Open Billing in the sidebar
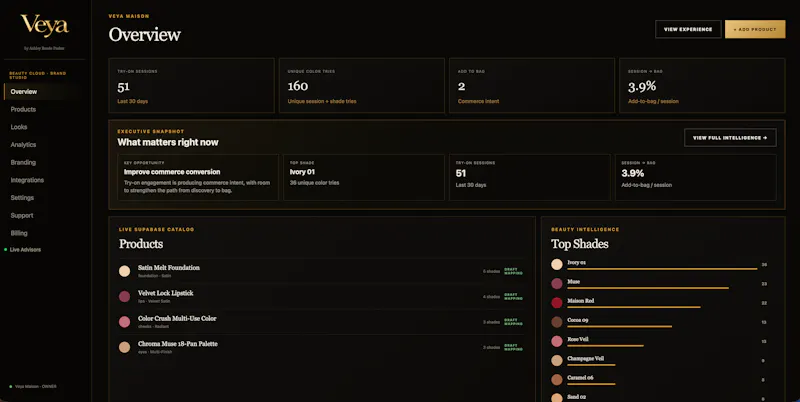Viewport: 800px width, 402px height. coord(19,233)
